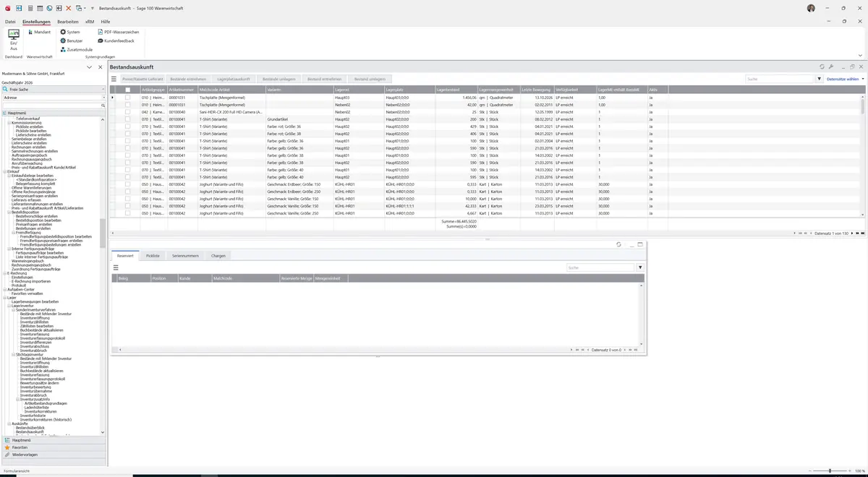The image size is (868, 477).
Task: Open Kundenfeedback
Action: pyautogui.click(x=116, y=40)
